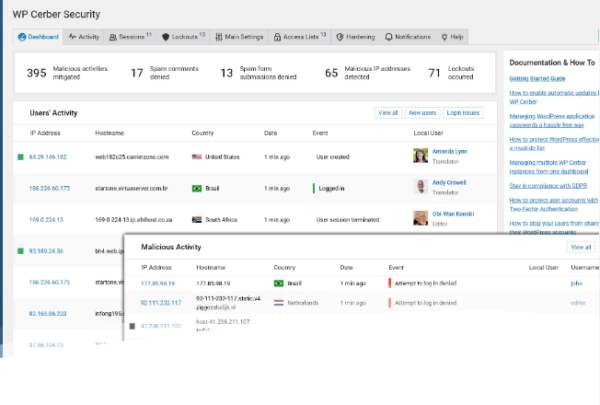Open Two-Factor Authentication how-to link
600x405 pixels.
tap(554, 205)
